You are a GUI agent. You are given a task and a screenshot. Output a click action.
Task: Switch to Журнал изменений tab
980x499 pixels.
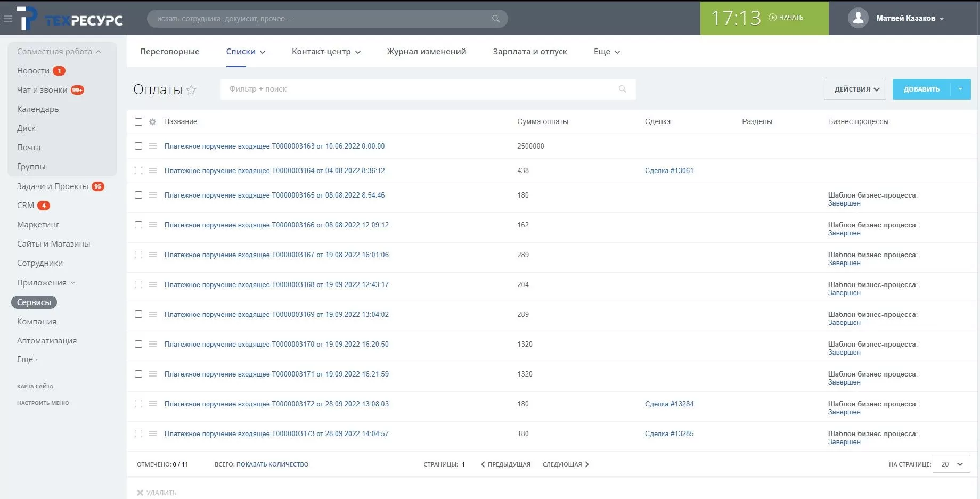[x=426, y=52]
